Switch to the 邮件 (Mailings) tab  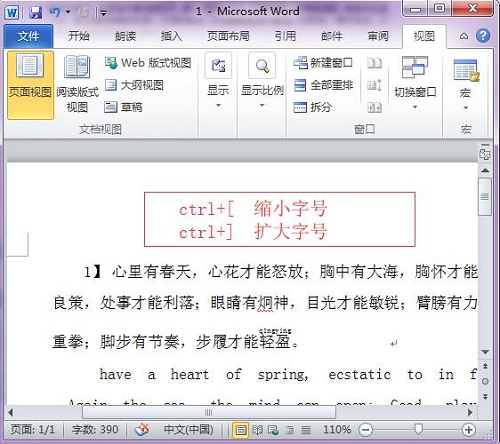coord(332,36)
